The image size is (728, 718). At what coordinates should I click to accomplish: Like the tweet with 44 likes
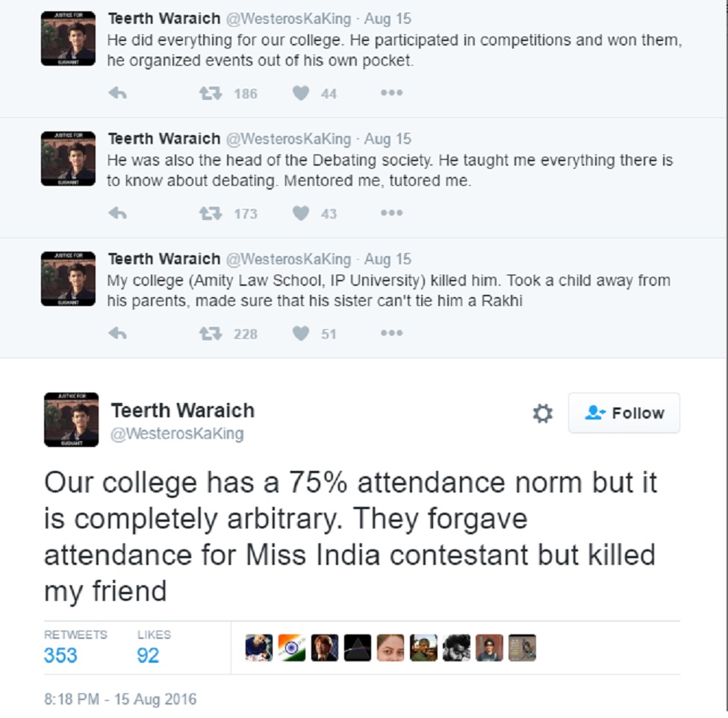point(301,93)
